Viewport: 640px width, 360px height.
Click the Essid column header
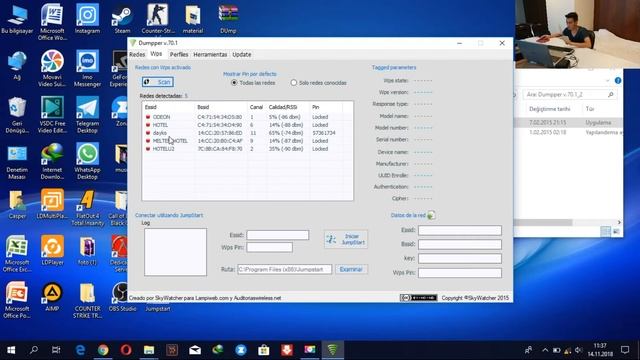pyautogui.click(x=169, y=107)
